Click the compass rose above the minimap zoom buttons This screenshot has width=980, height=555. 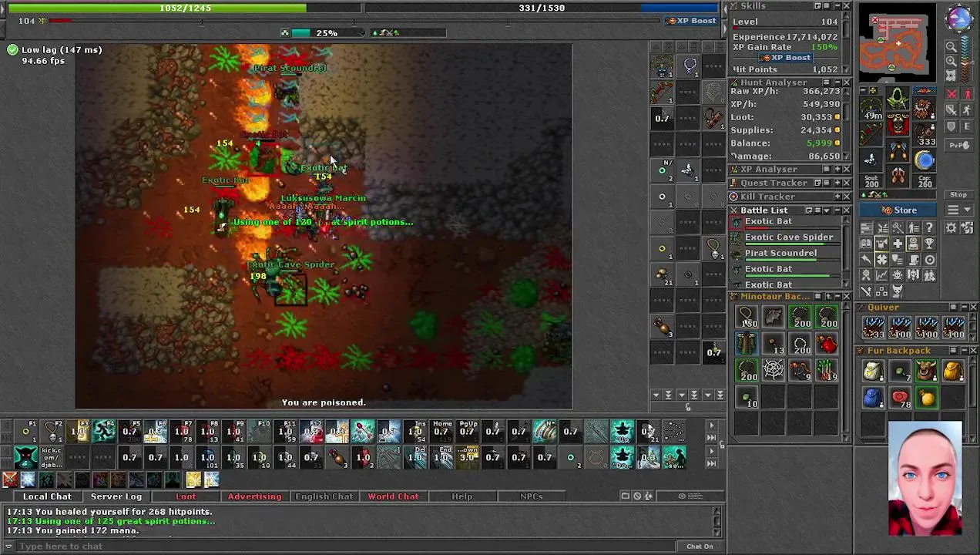click(x=959, y=18)
